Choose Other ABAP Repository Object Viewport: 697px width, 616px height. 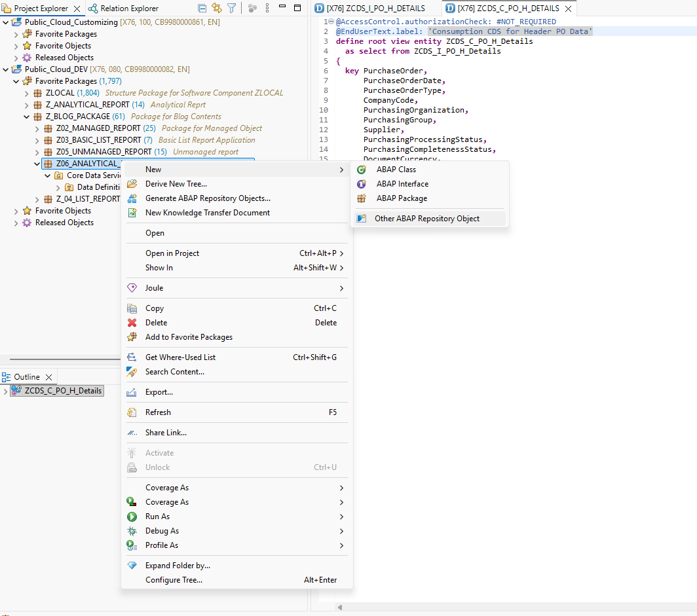click(x=430, y=219)
